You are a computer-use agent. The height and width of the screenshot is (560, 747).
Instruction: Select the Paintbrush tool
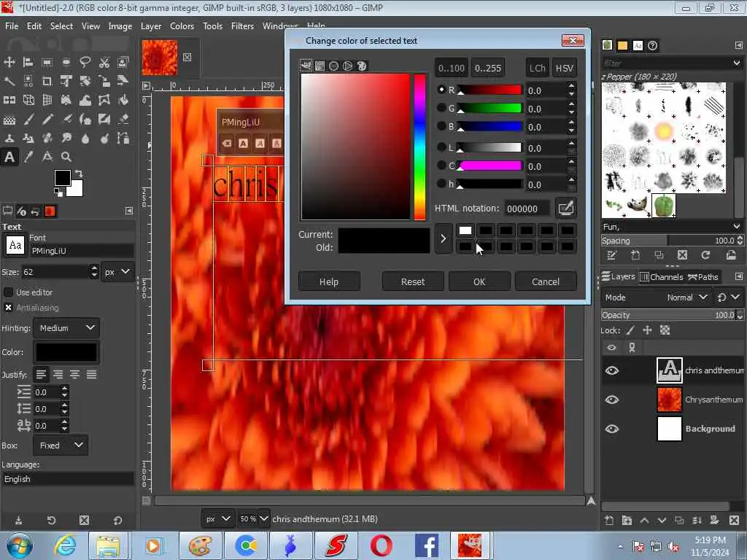coord(28,119)
